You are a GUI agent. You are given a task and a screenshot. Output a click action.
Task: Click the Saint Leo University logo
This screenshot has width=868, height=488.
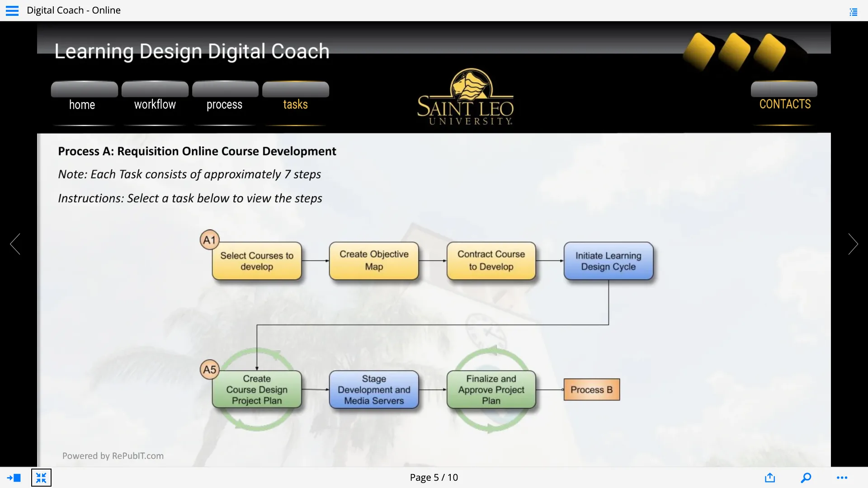(465, 97)
